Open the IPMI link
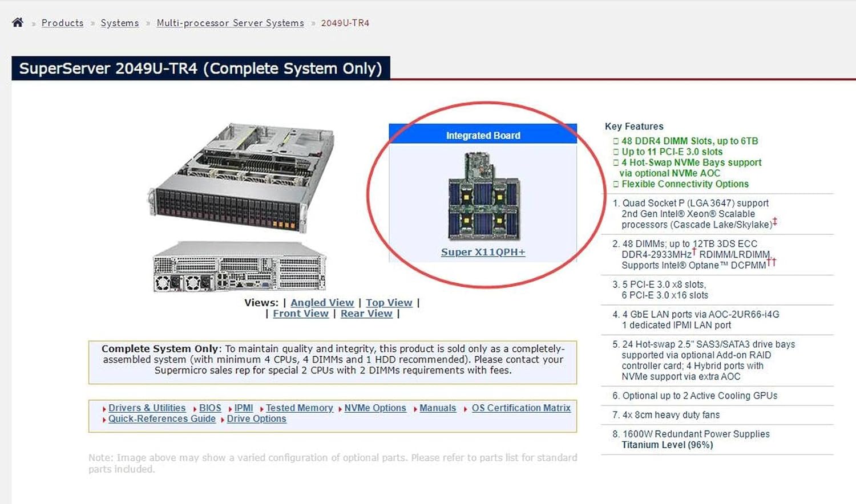Screen dimensions: 856x504 click(x=244, y=408)
